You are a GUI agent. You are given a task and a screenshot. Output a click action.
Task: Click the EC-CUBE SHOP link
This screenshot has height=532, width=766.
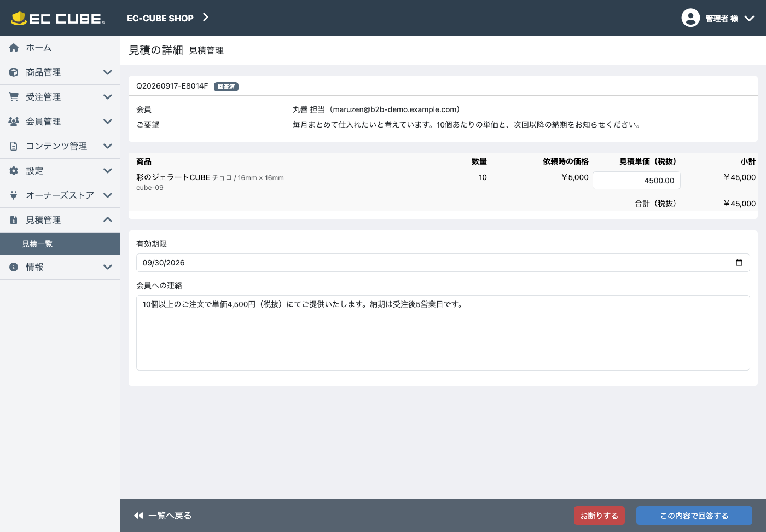pos(160,18)
